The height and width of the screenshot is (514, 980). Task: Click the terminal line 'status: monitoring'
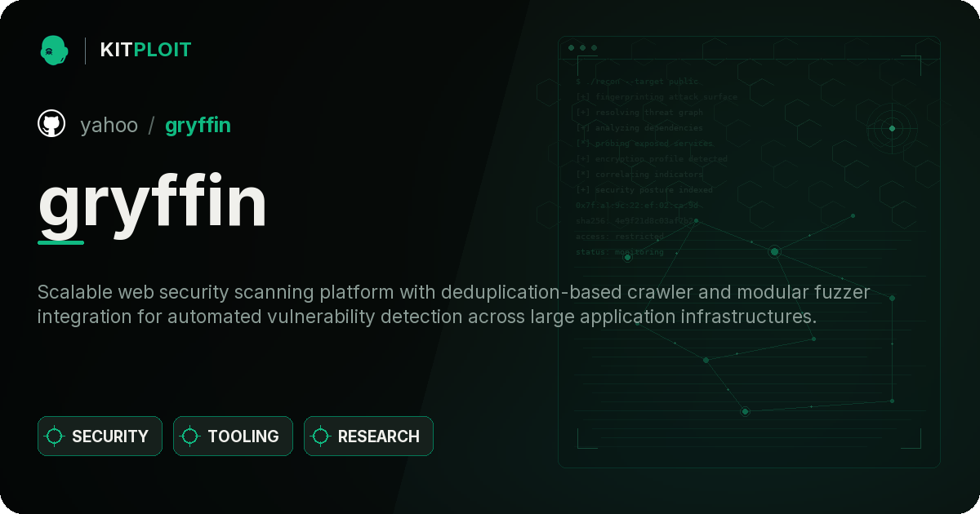[620, 252]
